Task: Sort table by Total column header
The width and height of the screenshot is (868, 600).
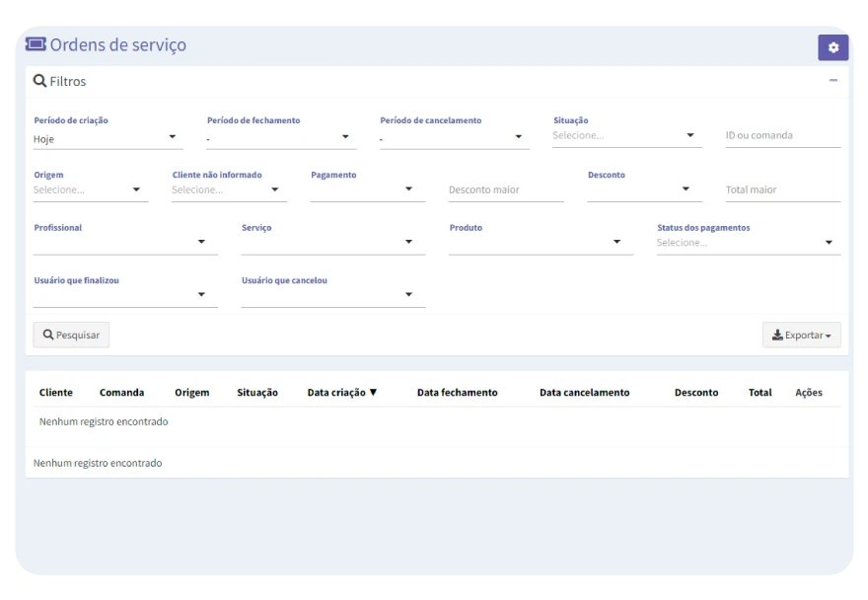Action: point(759,393)
